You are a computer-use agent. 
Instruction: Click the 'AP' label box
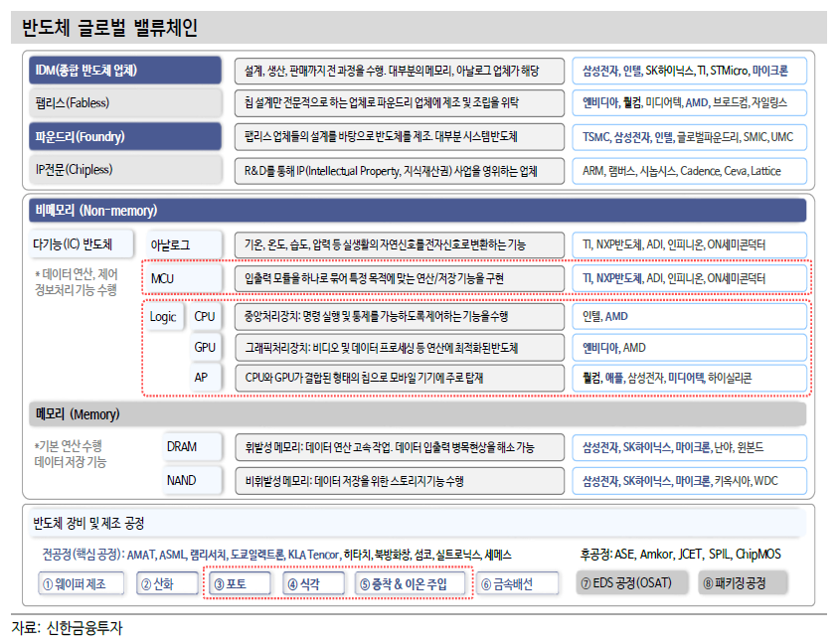click(x=205, y=378)
